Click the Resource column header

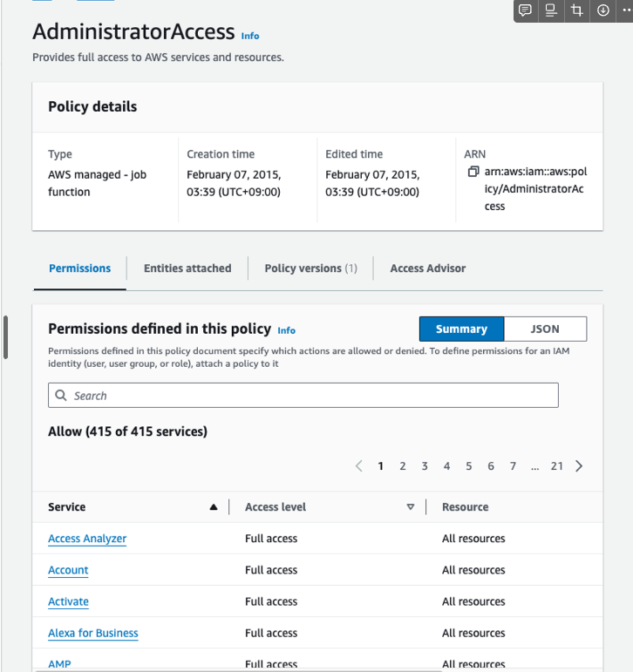[466, 507]
